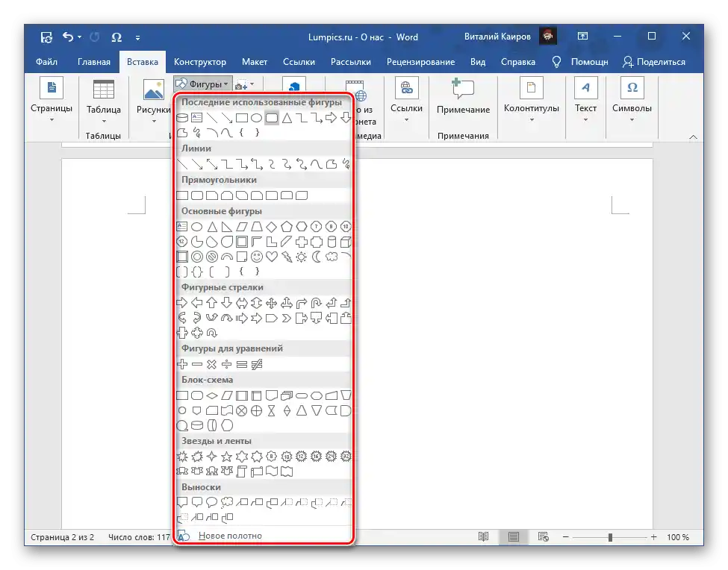Screen dimensions: 728x570
Task: Click the Omega symbol in quick access
Action: (x=116, y=37)
